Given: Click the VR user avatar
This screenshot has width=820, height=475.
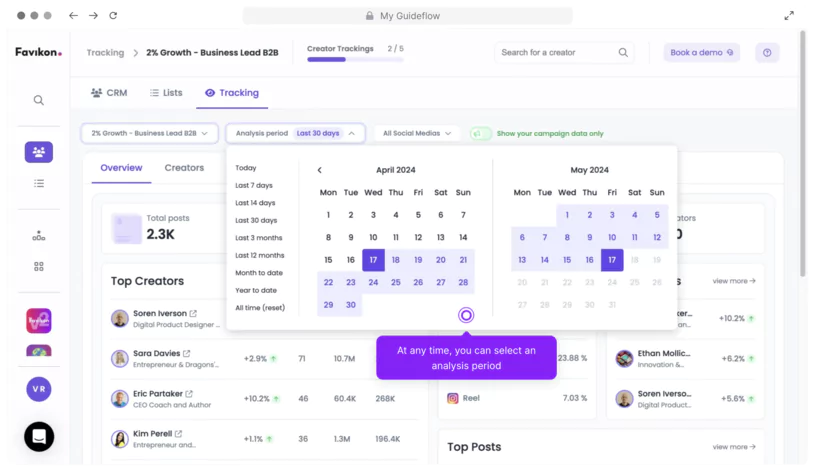Looking at the screenshot, I should [39, 389].
